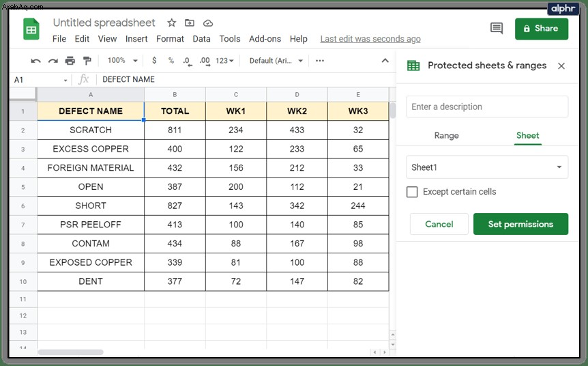Expand the Sheet1 selection dropdown

pos(487,167)
